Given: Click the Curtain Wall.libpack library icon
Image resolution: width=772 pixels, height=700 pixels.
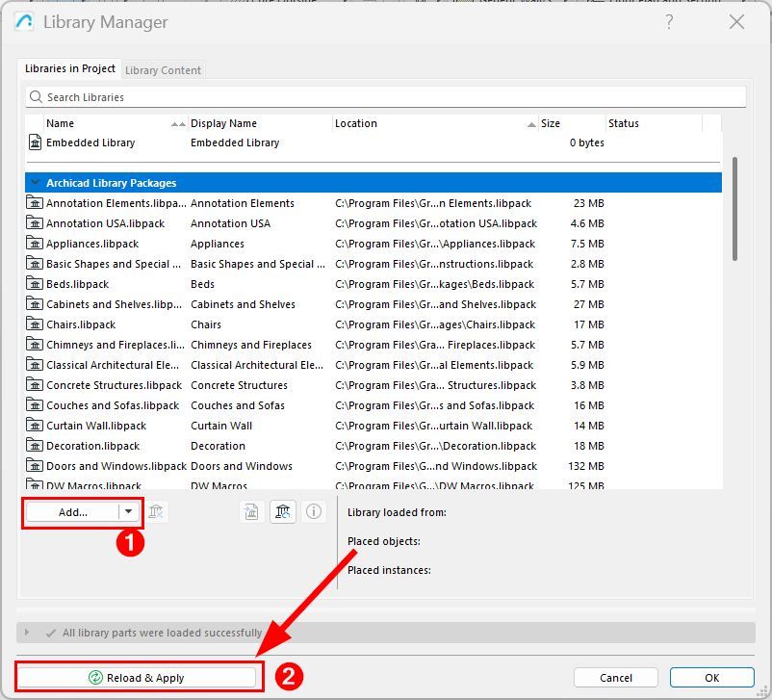Looking at the screenshot, I should point(35,425).
